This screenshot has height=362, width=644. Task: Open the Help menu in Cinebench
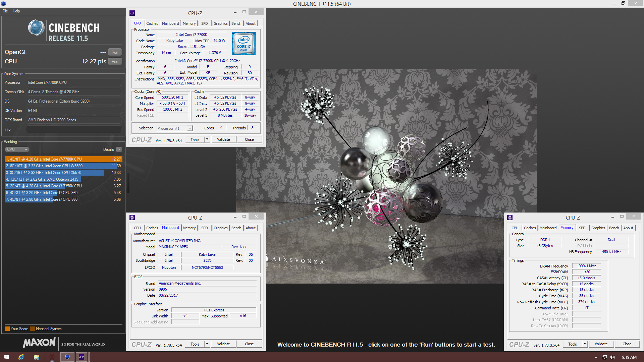(x=16, y=11)
